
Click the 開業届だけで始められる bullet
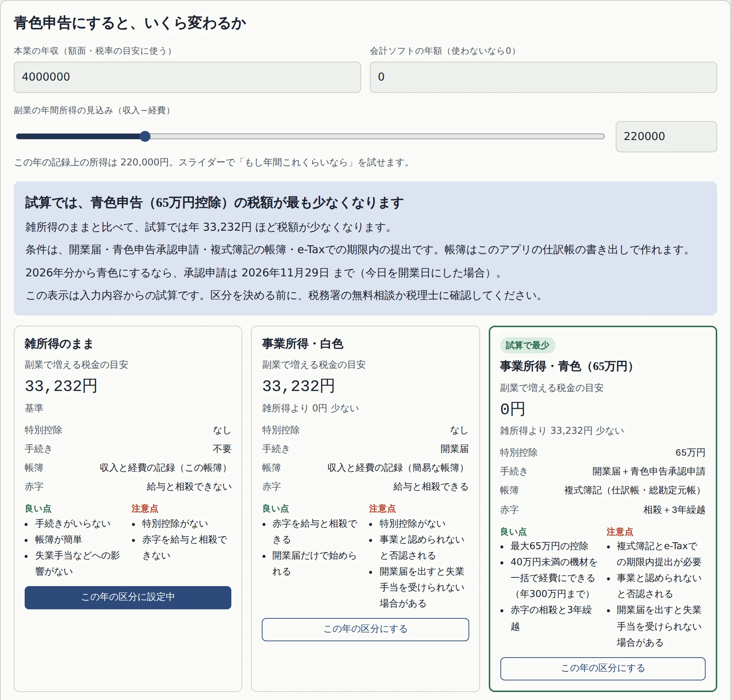(x=314, y=563)
